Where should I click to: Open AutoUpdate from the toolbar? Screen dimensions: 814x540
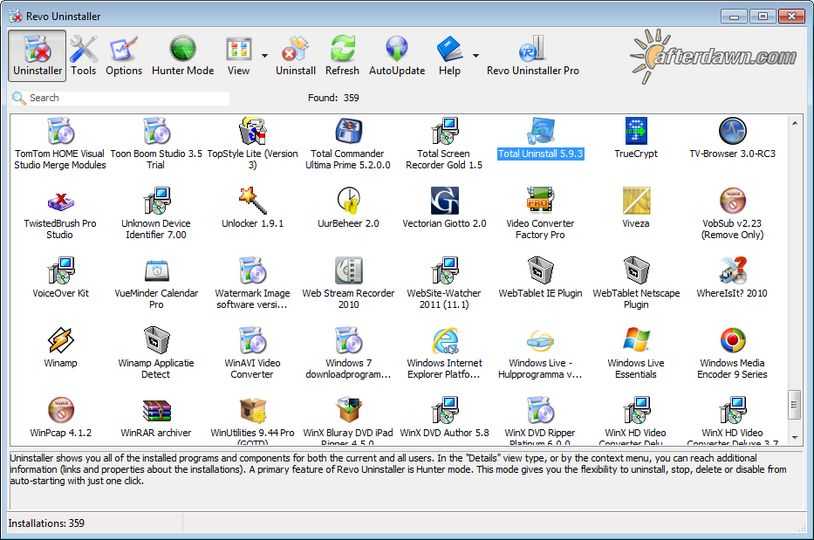pos(396,55)
